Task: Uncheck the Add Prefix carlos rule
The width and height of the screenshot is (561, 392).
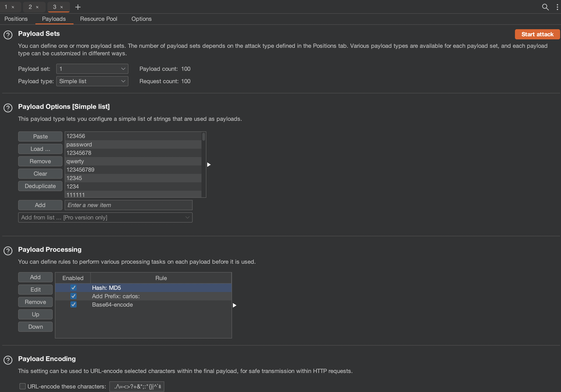Action: coord(73,296)
